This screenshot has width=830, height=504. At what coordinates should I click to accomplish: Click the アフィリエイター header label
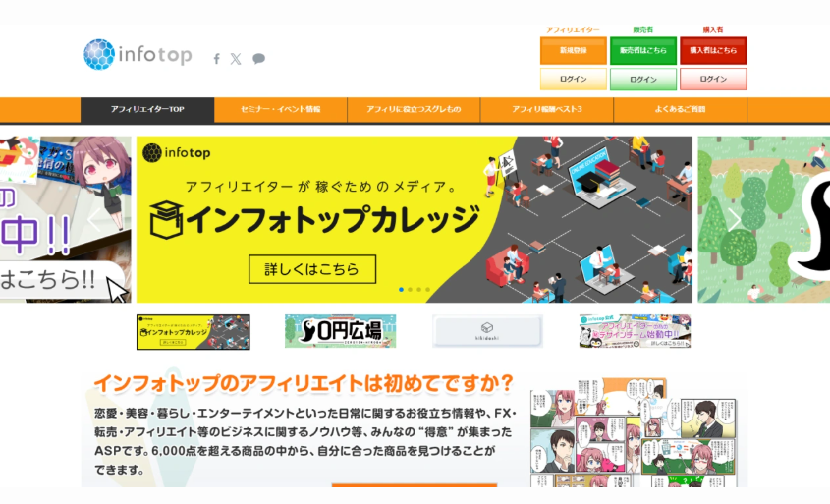(x=574, y=30)
